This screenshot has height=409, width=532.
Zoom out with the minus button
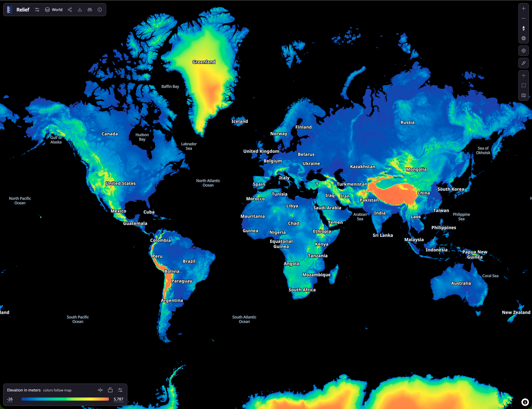click(x=523, y=18)
